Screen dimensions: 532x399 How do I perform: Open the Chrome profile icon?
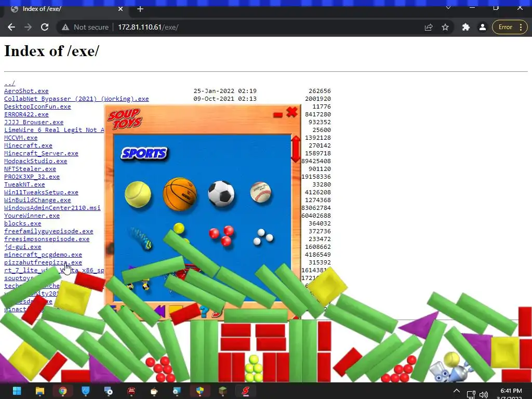pyautogui.click(x=483, y=27)
